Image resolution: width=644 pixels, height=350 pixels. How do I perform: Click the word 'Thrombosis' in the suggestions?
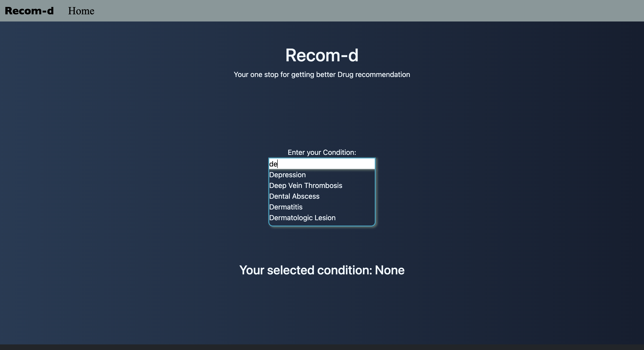pyautogui.click(x=323, y=185)
